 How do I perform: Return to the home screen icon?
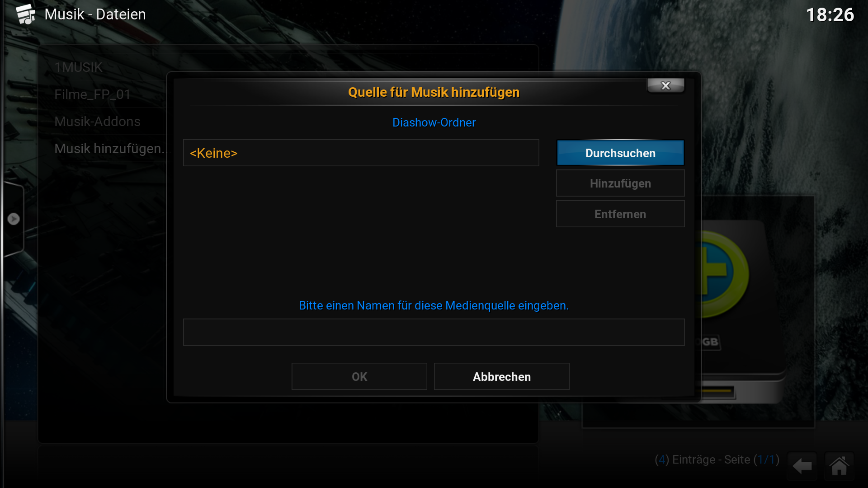839,466
